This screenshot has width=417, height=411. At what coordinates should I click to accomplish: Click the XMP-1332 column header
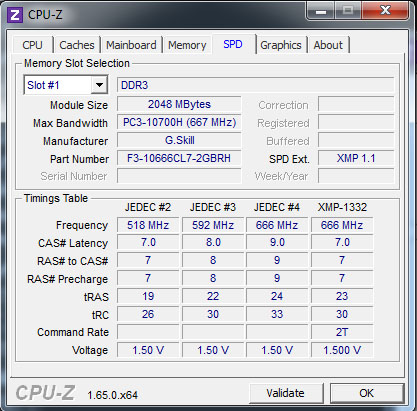[342, 207]
